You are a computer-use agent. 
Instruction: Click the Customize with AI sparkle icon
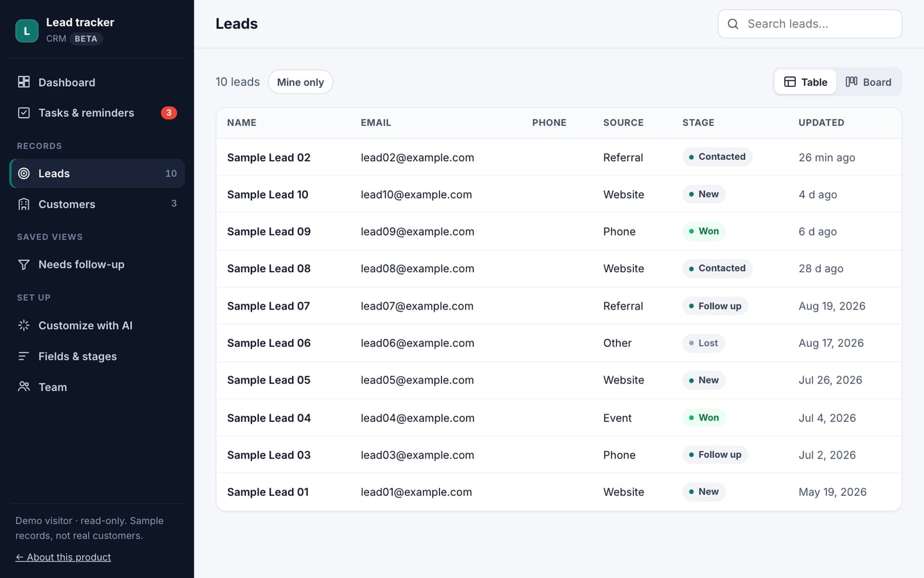coord(24,326)
